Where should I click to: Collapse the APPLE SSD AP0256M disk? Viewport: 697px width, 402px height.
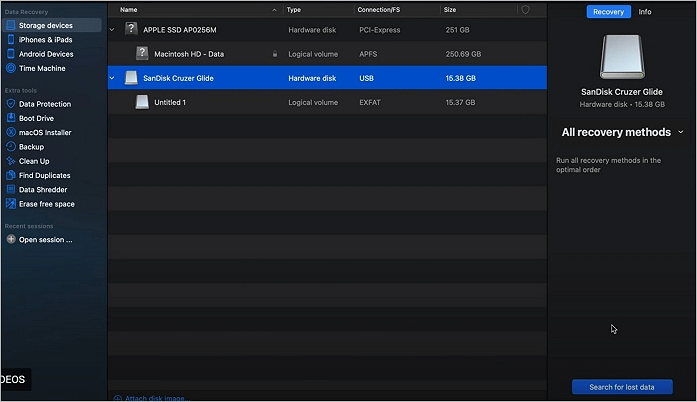[x=112, y=30]
